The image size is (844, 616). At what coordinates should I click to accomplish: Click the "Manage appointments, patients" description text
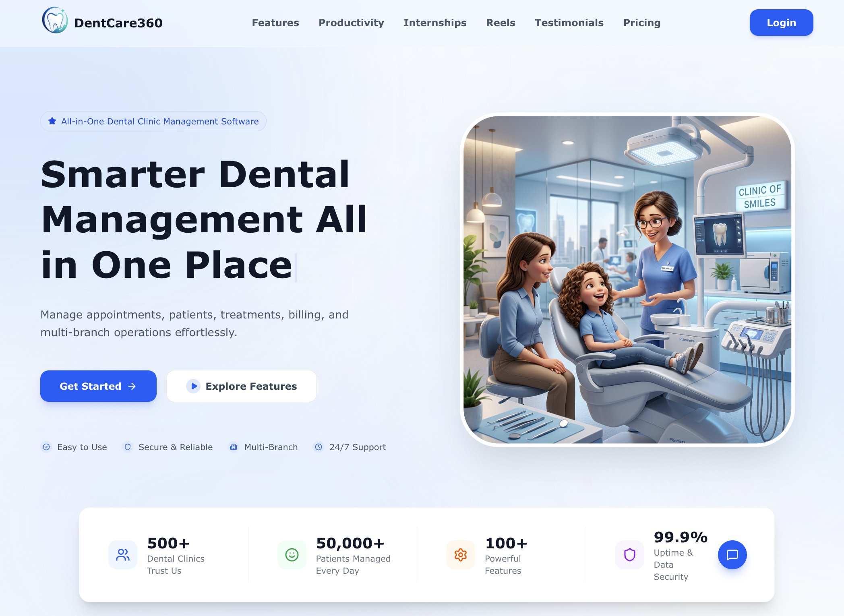click(x=194, y=323)
